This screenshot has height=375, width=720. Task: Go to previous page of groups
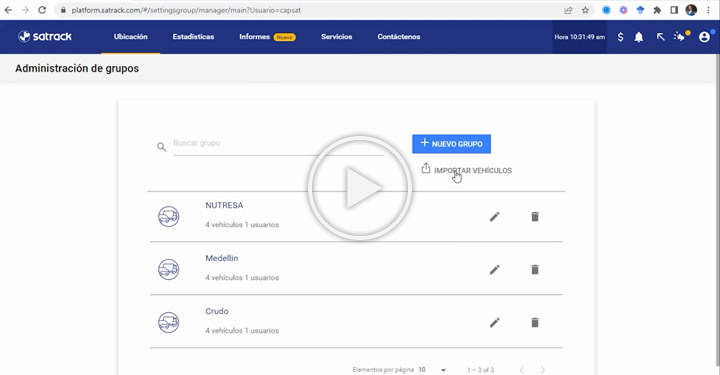pos(522,370)
